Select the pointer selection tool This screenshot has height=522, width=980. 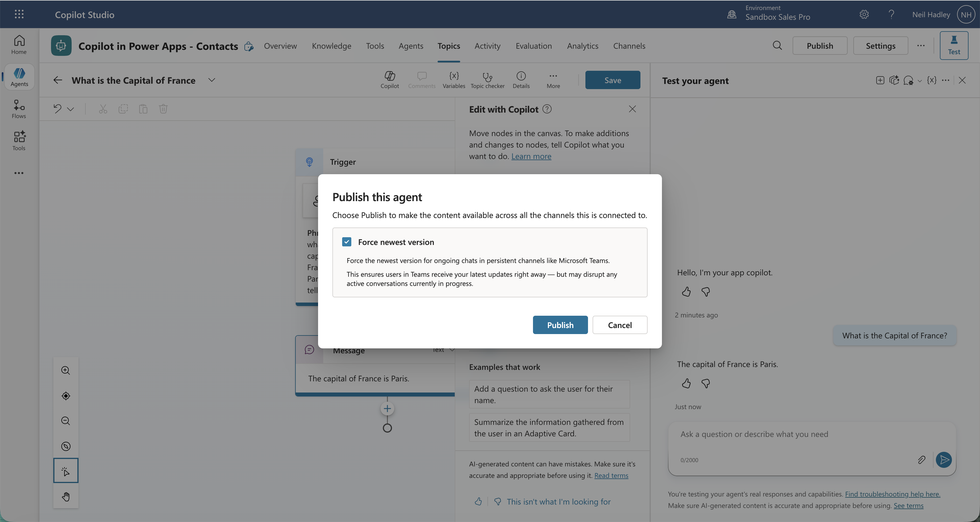click(x=66, y=471)
